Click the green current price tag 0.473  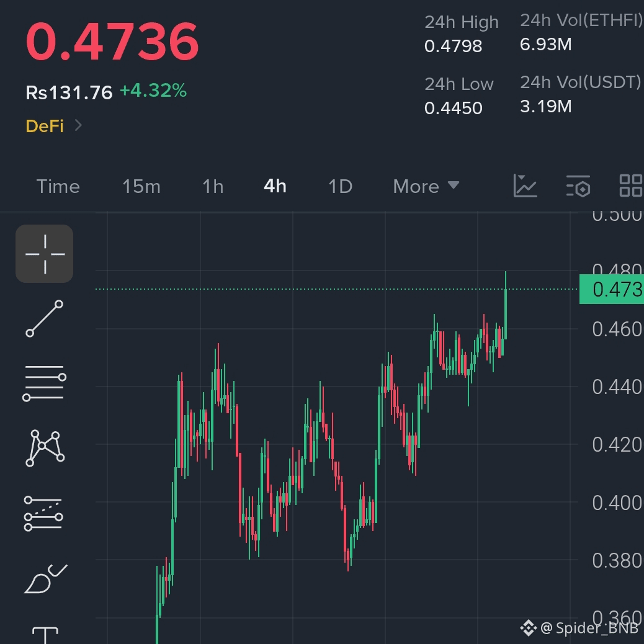[612, 289]
